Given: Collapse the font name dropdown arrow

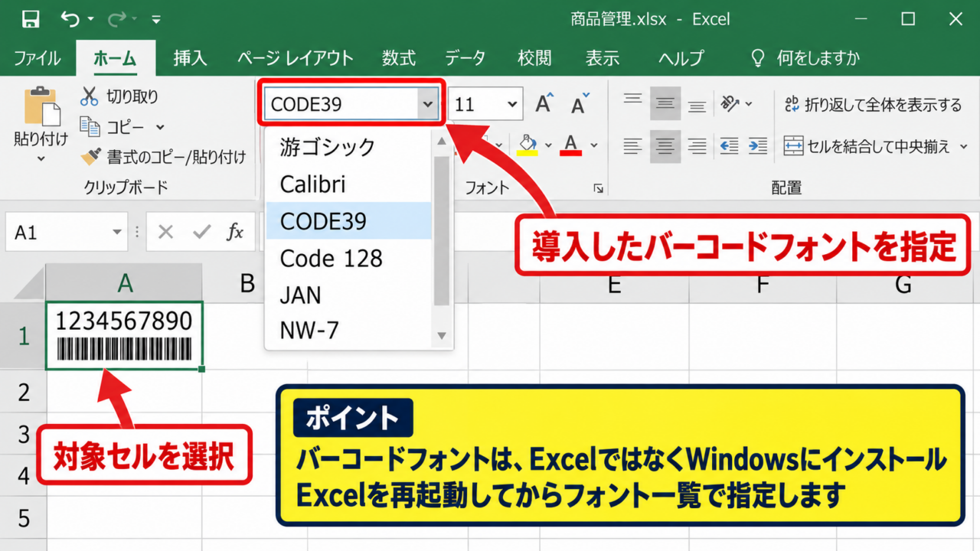Looking at the screenshot, I should click(427, 104).
